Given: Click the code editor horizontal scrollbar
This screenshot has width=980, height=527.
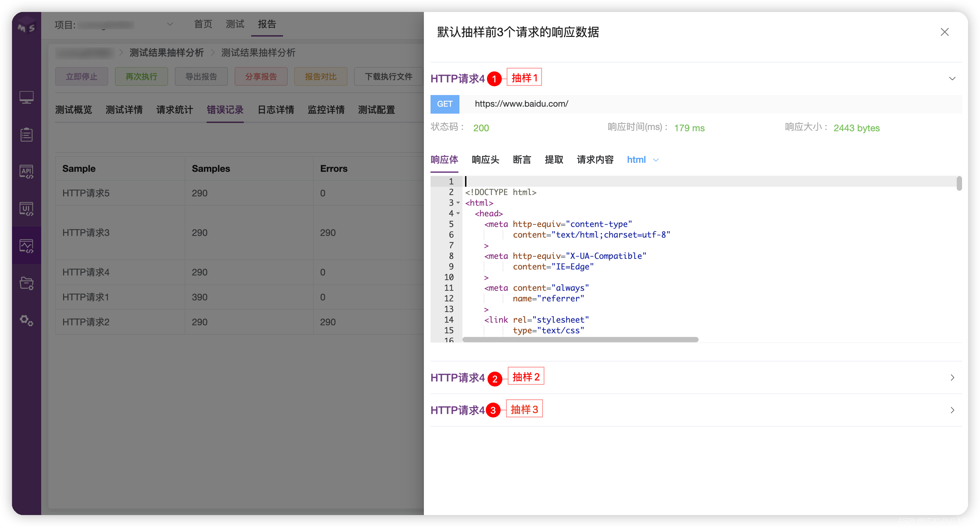Looking at the screenshot, I should point(580,339).
